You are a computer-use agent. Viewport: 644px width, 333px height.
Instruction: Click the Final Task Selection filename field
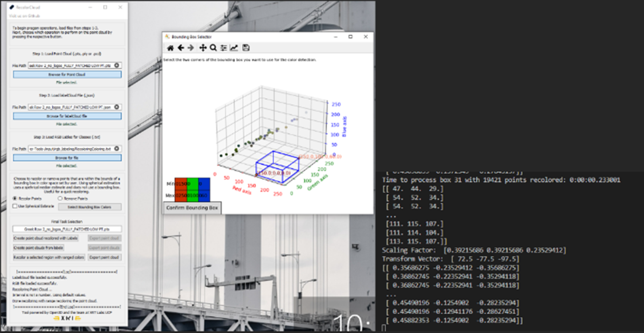point(67,229)
